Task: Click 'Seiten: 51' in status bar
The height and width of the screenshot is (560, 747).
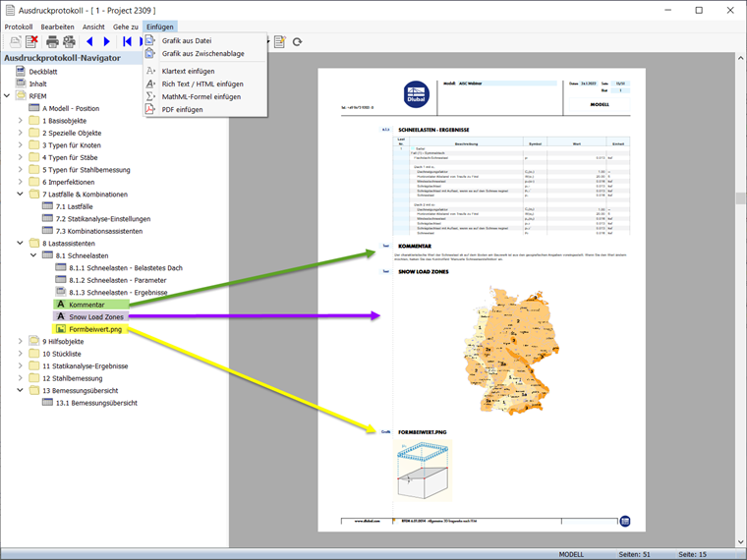Action: point(634,554)
